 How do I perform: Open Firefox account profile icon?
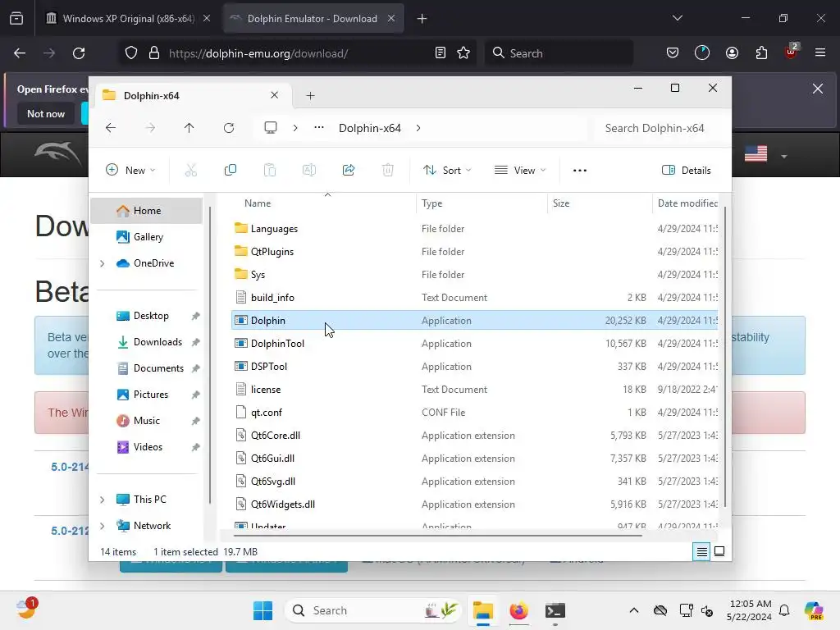point(732,53)
